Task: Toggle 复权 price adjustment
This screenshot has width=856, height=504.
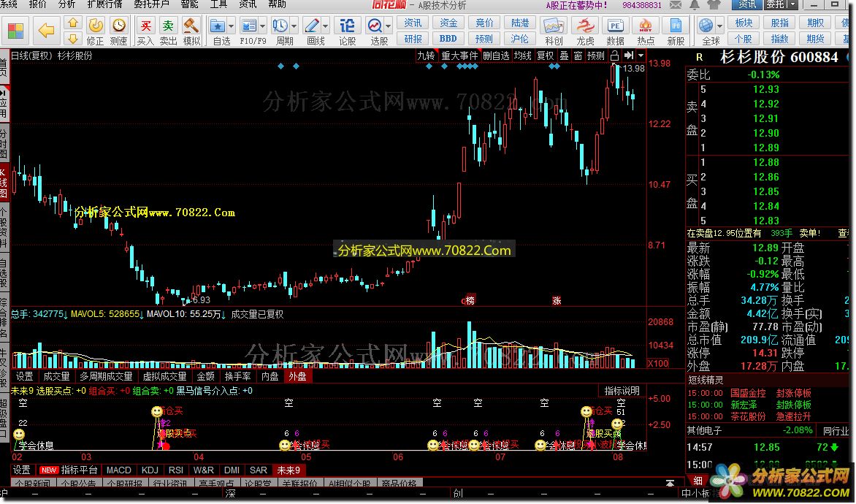Action: pyautogui.click(x=545, y=56)
